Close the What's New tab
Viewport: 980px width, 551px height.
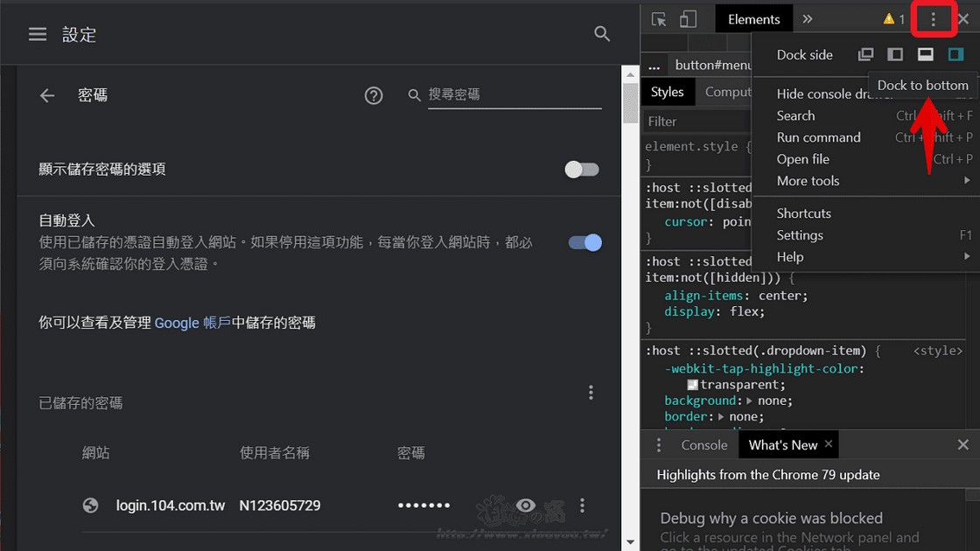(828, 443)
